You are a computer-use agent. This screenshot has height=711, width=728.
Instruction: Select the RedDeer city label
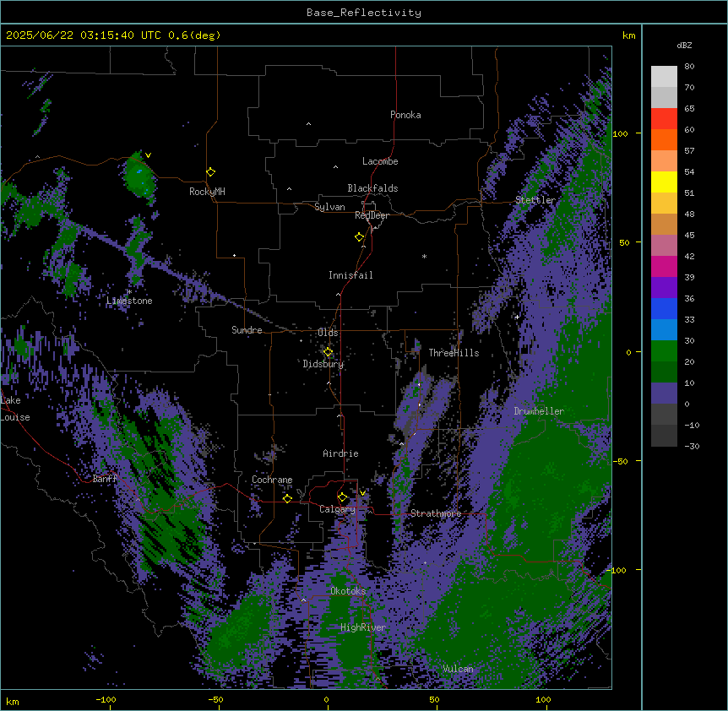(x=372, y=215)
